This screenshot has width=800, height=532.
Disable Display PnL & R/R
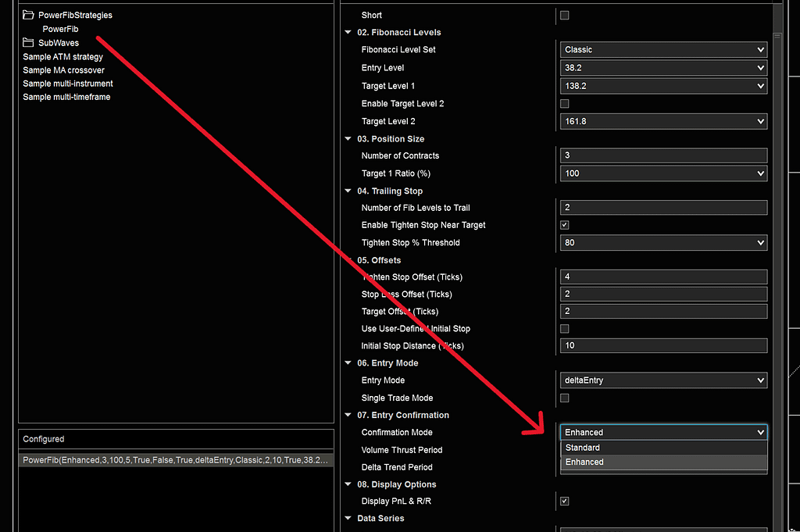(x=564, y=501)
